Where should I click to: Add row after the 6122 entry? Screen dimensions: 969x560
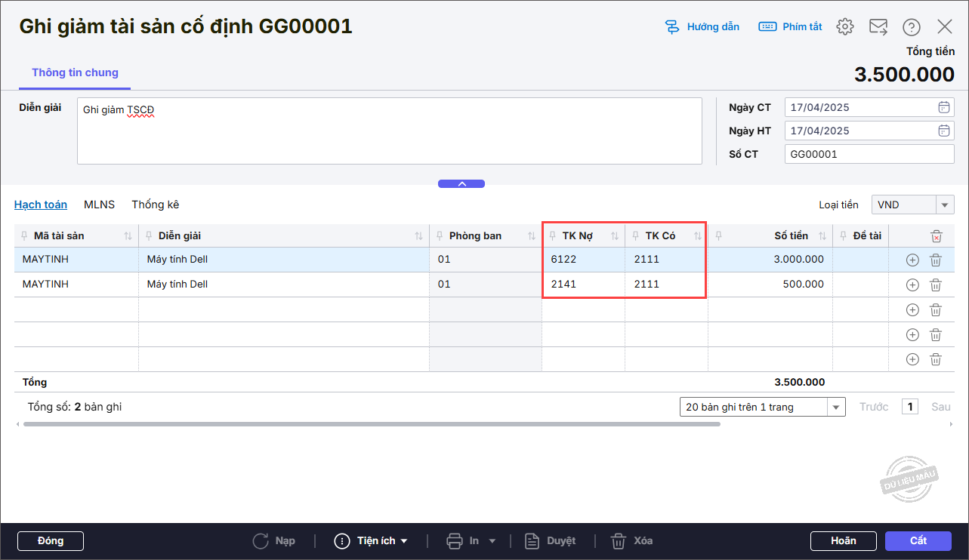pos(912,260)
